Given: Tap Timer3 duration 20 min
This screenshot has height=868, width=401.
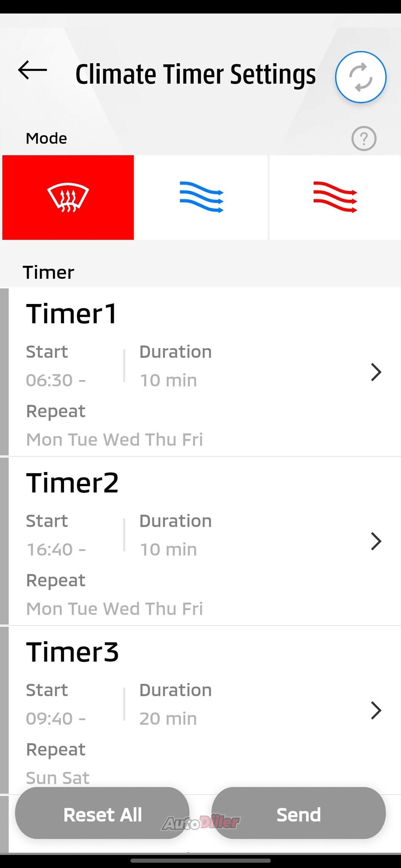Looking at the screenshot, I should (x=168, y=719).
